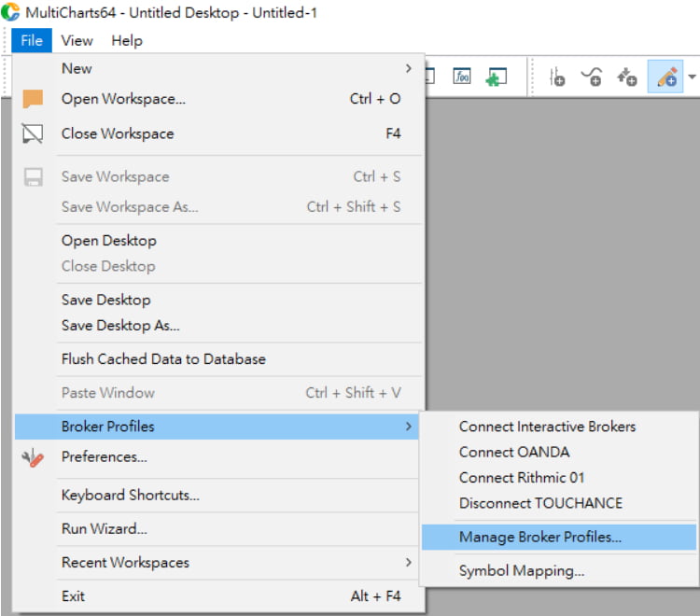Click the highlighted pencil drawing tool icon
The height and width of the screenshot is (616, 700).
tap(665, 77)
